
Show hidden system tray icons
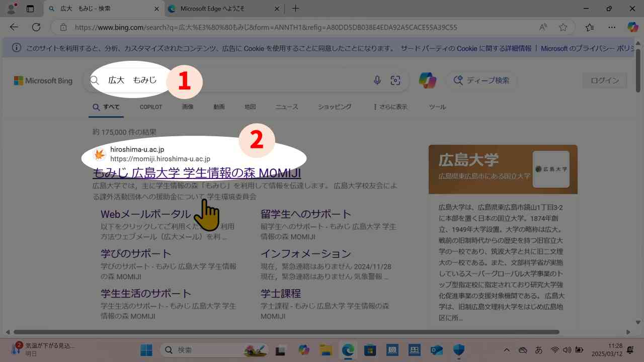tap(507, 350)
